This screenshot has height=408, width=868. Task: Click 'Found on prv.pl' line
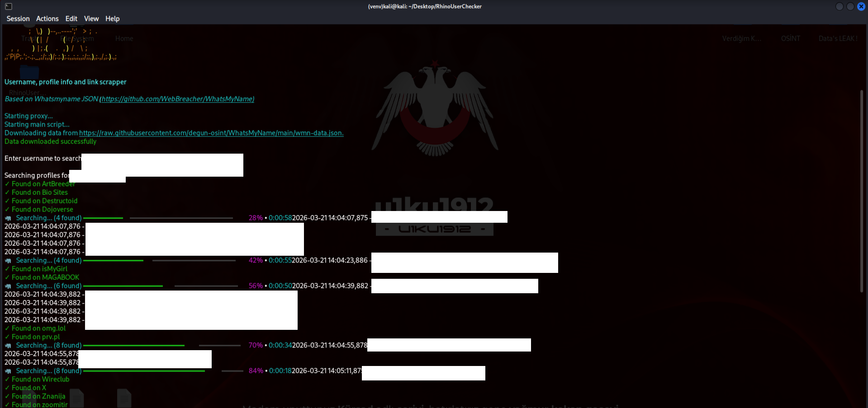pyautogui.click(x=32, y=337)
